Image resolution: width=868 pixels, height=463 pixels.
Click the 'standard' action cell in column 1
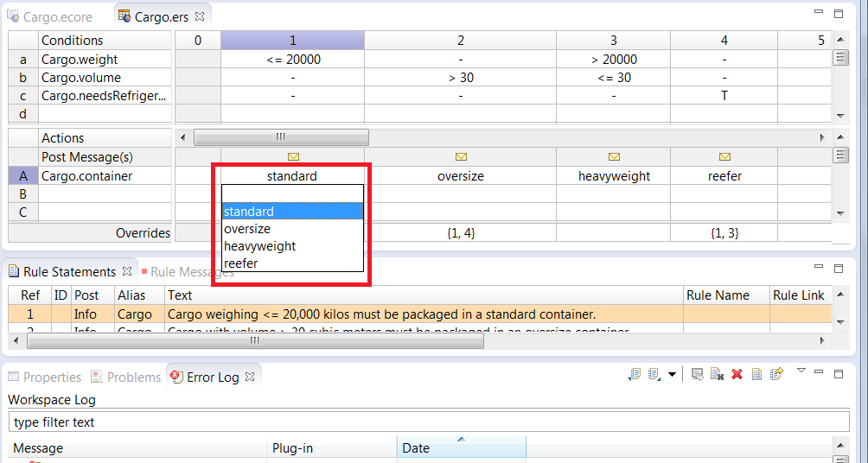click(x=292, y=176)
